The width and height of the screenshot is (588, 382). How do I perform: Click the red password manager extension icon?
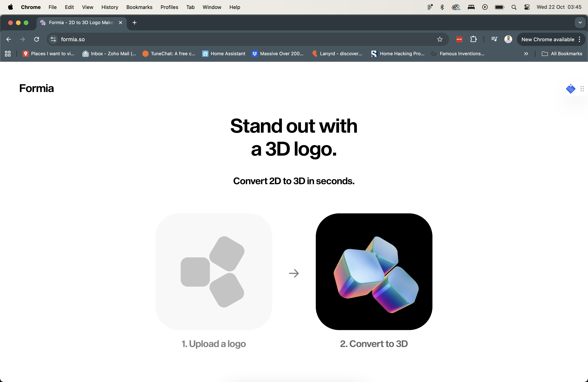coord(459,39)
